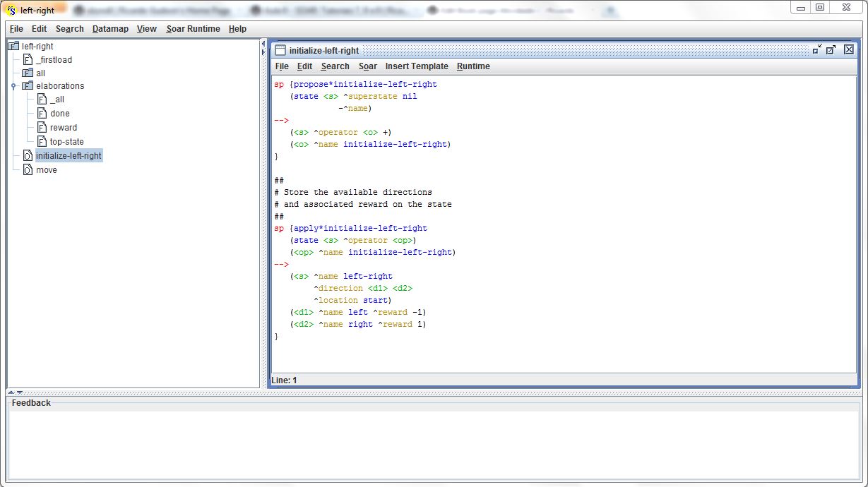Open the Soar Runtime menu
The image size is (868, 487).
coord(193,29)
